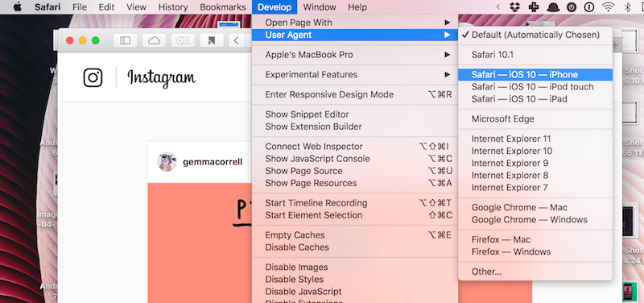This screenshot has height=303, width=644.
Task: Choose Other... custom user agent
Action: (x=535, y=272)
